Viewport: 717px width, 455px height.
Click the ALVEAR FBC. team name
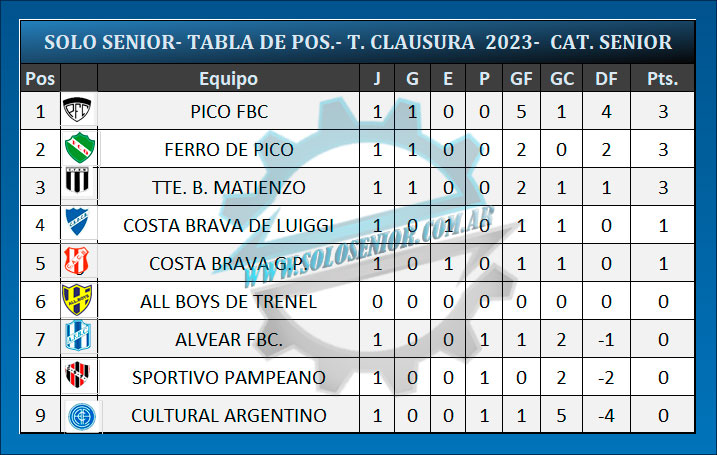pos(229,339)
